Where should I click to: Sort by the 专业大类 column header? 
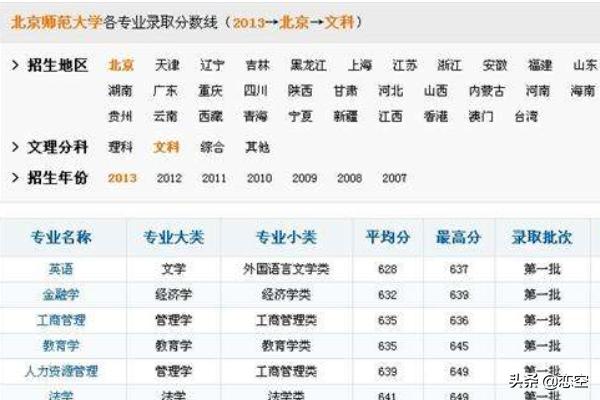174,237
